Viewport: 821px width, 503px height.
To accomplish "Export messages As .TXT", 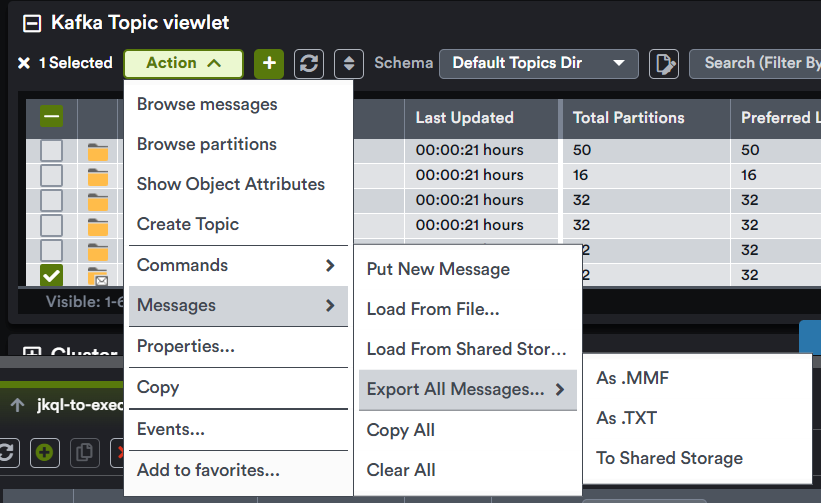I will coord(697,418).
